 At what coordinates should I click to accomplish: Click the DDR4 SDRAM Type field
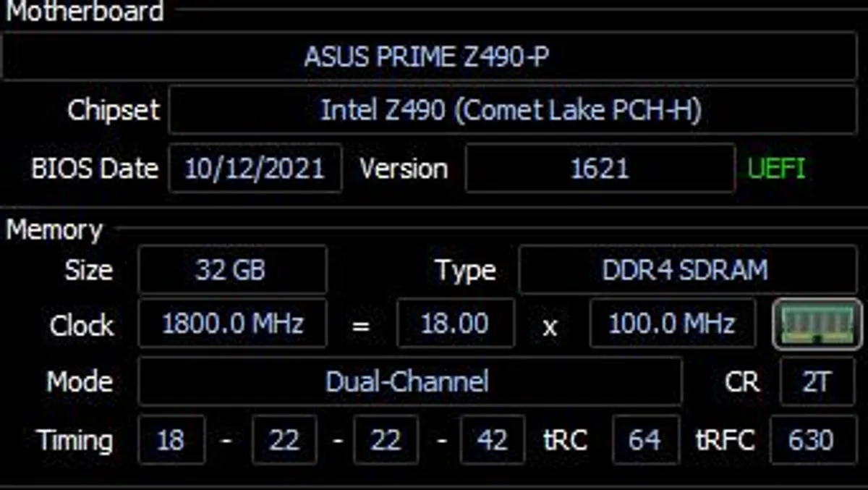click(x=689, y=269)
